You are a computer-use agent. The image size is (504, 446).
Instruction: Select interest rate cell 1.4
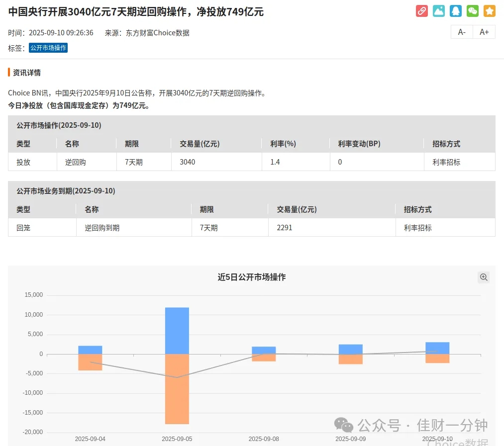coord(275,162)
